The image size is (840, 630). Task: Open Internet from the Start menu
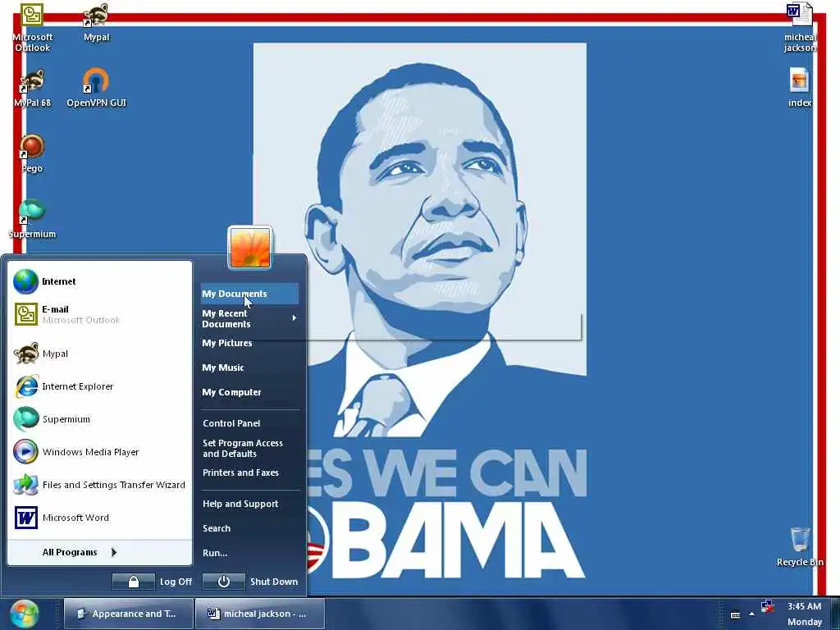pos(99,282)
